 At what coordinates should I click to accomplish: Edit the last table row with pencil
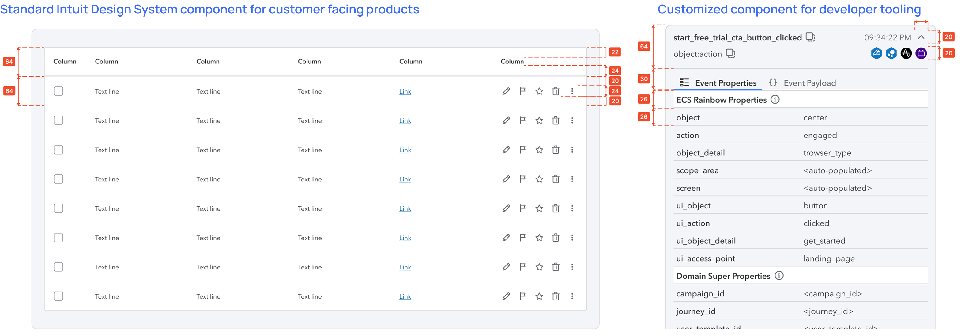coord(506,296)
